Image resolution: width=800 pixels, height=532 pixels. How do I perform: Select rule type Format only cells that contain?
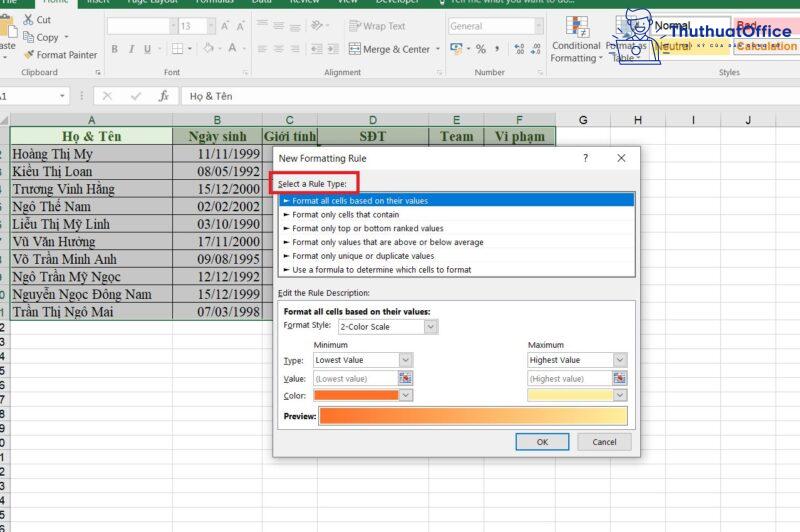click(x=457, y=215)
